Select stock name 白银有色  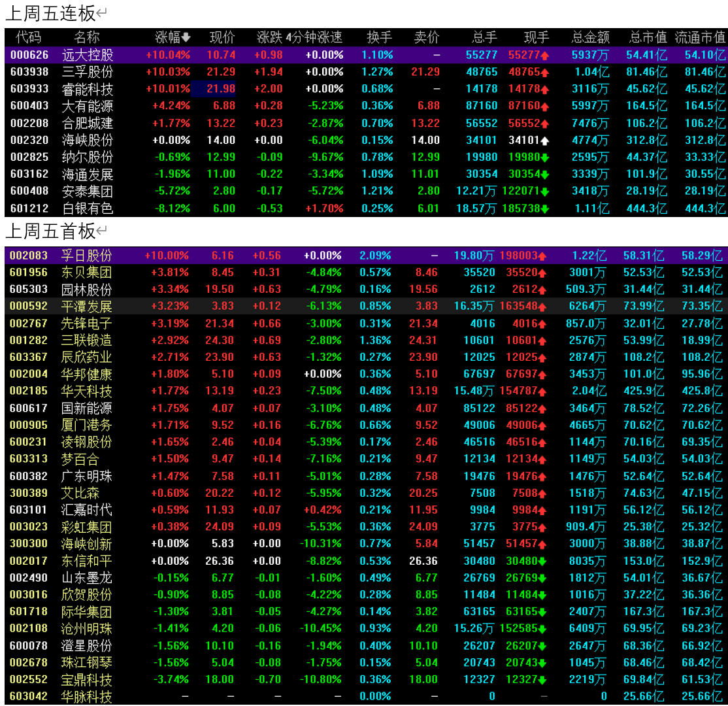(x=88, y=208)
